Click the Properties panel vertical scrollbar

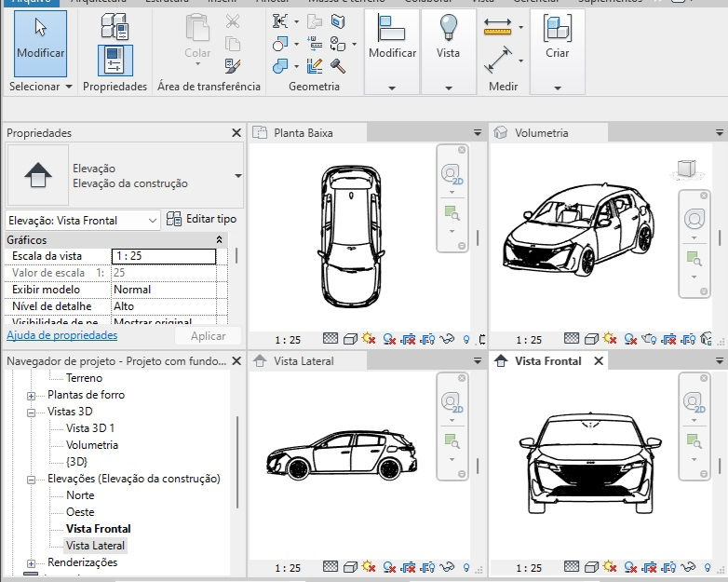[236, 256]
